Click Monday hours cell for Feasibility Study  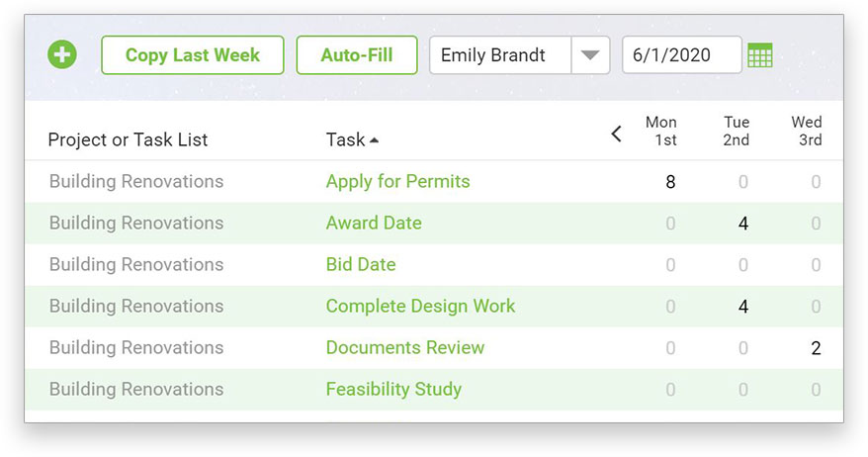click(670, 390)
